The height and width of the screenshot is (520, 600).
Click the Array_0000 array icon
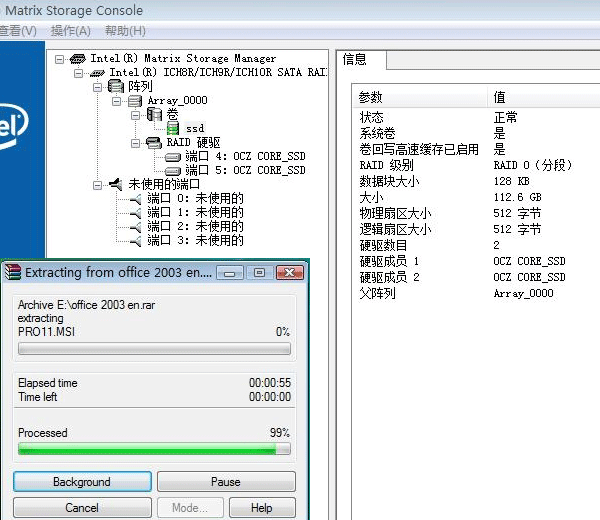[x=135, y=101]
